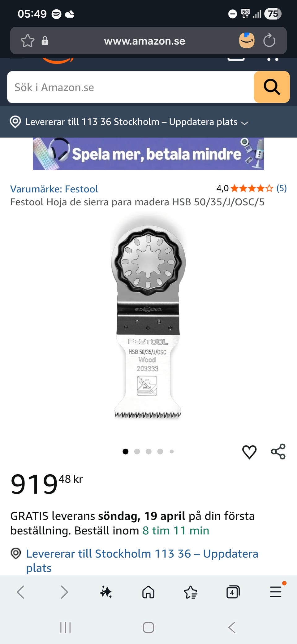Tap the orange search magnifier button
The height and width of the screenshot is (644, 297).
(x=272, y=87)
